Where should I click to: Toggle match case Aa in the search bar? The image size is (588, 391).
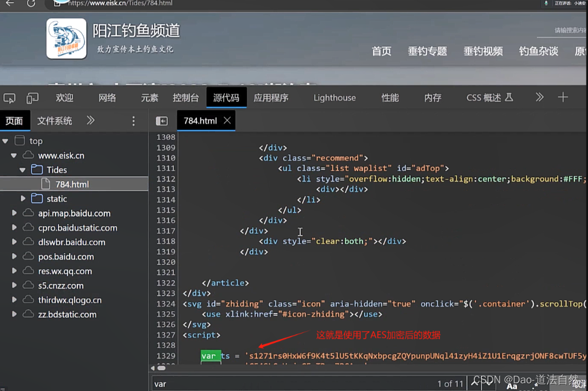[512, 386]
